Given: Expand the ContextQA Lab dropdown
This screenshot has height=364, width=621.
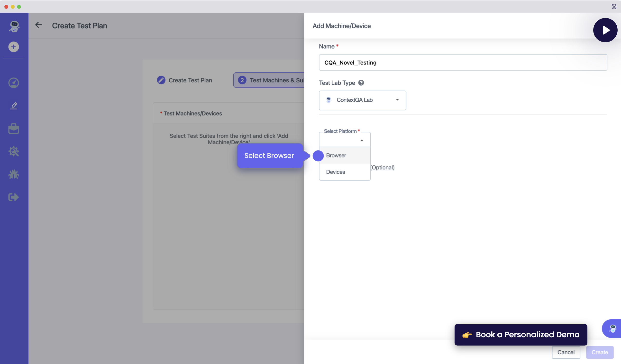Looking at the screenshot, I should click(362, 100).
